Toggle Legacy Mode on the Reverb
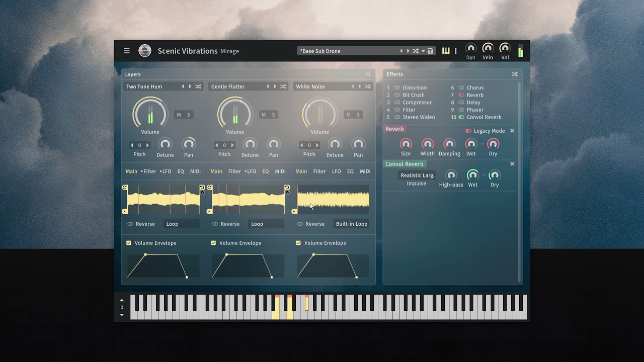The height and width of the screenshot is (362, 644). [x=468, y=131]
